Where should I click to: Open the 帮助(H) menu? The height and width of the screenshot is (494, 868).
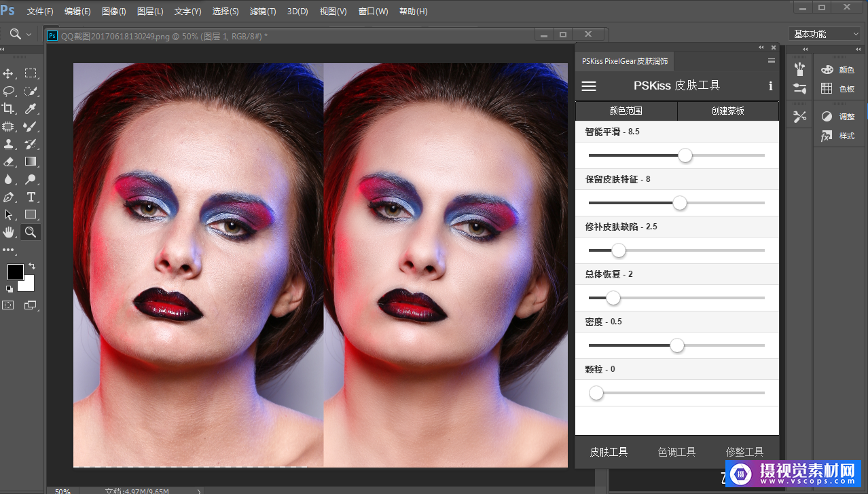[x=413, y=12]
